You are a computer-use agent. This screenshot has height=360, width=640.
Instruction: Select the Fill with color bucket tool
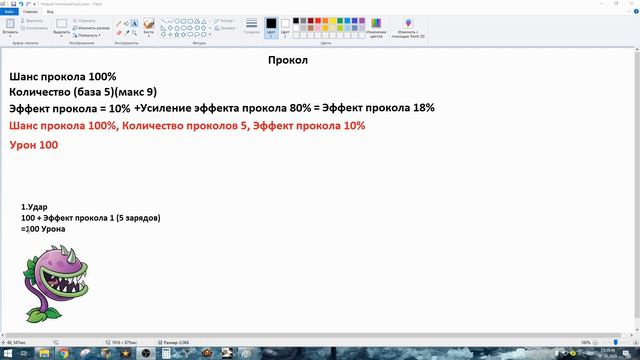tap(127, 24)
